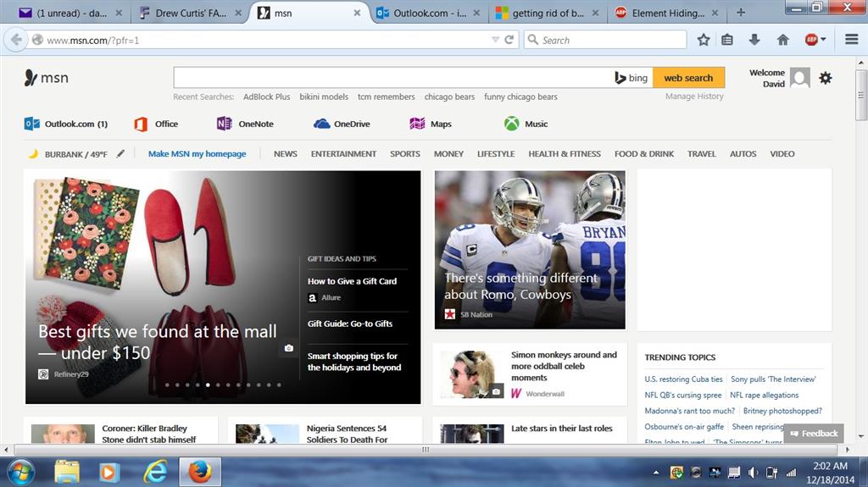868x487 pixels.
Task: Open the Firefox hamburger menu
Action: (851, 40)
